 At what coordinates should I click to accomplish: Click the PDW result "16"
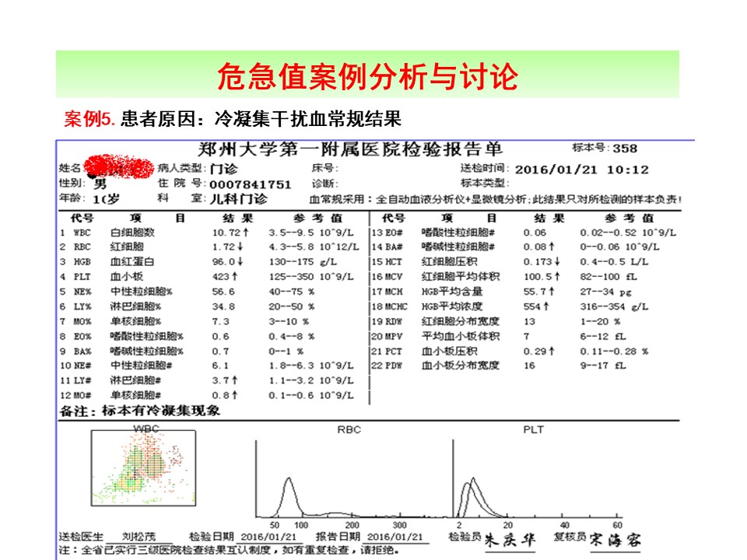pos(529,366)
